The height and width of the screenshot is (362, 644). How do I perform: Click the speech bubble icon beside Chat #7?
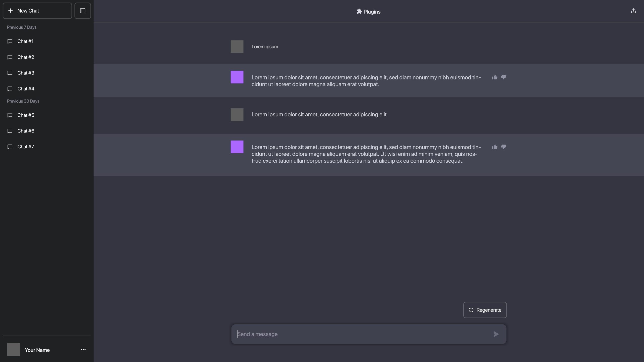coord(10,147)
